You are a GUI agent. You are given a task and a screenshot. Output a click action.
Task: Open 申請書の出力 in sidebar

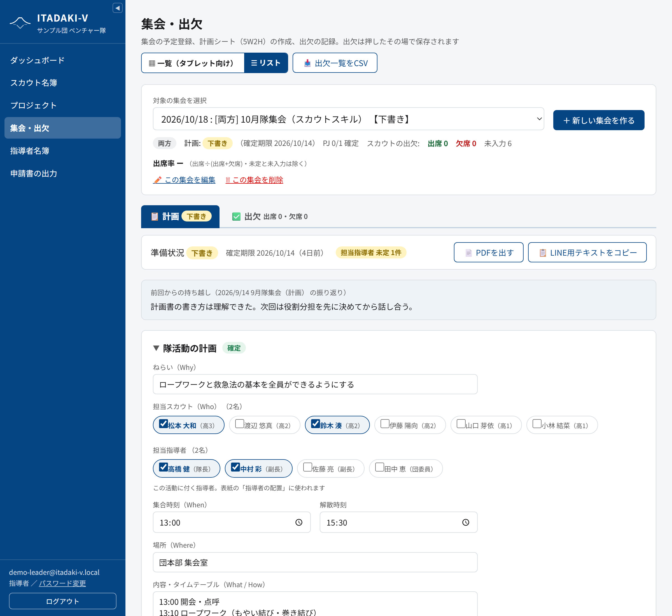click(63, 173)
